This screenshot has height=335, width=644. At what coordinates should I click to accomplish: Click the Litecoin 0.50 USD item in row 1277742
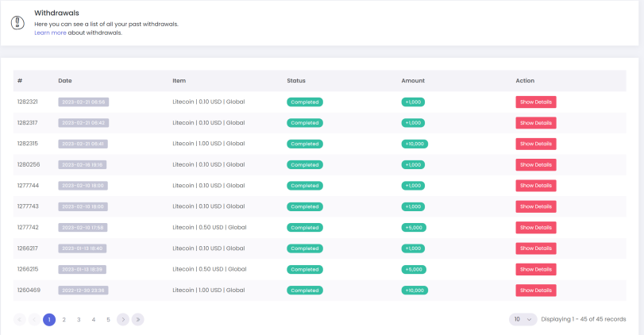(x=210, y=228)
